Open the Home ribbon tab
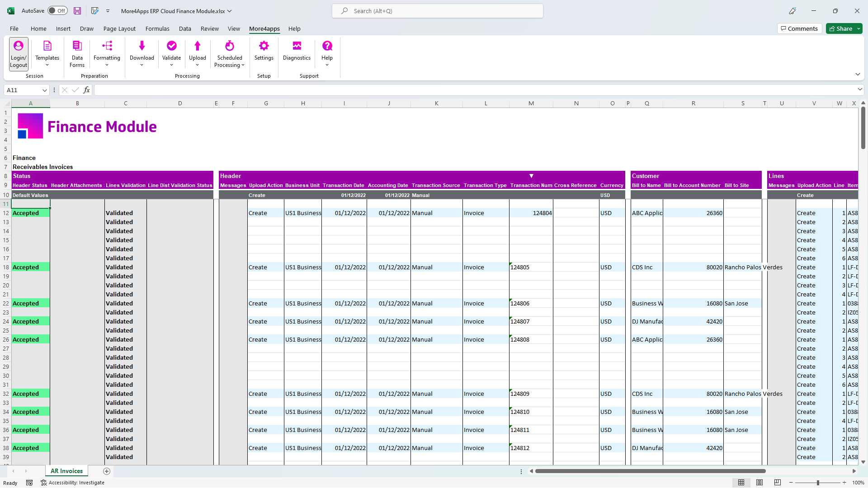 pos(38,28)
